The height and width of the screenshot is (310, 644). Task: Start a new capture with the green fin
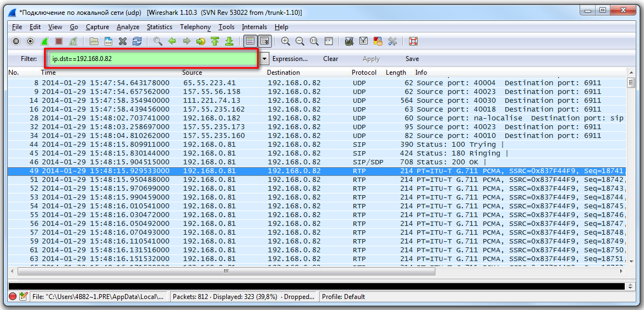coord(45,41)
